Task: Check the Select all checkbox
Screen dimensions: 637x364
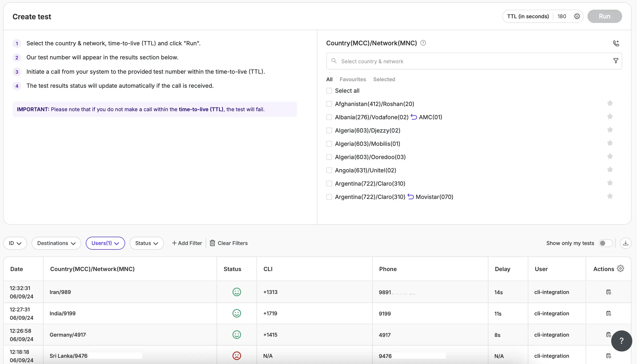Action: 329,91
